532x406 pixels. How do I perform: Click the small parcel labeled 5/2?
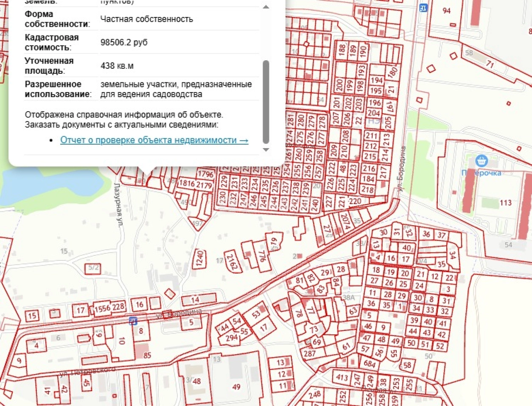click(x=93, y=268)
